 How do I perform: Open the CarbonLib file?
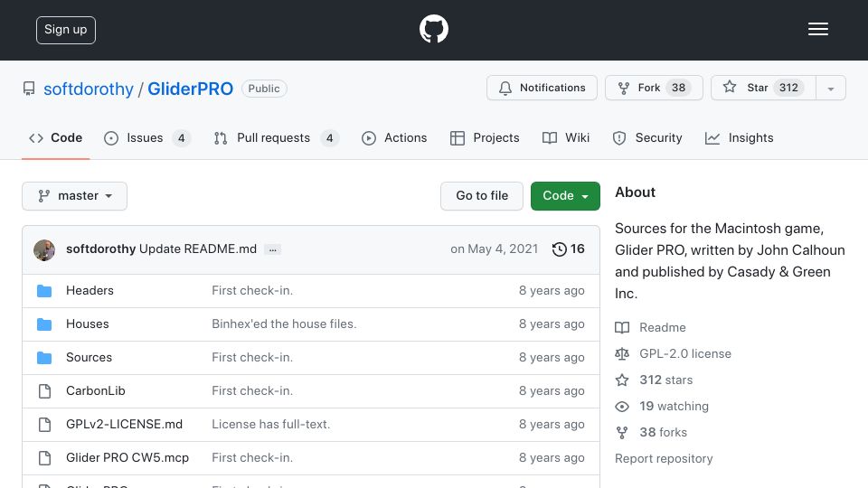[x=96, y=391]
